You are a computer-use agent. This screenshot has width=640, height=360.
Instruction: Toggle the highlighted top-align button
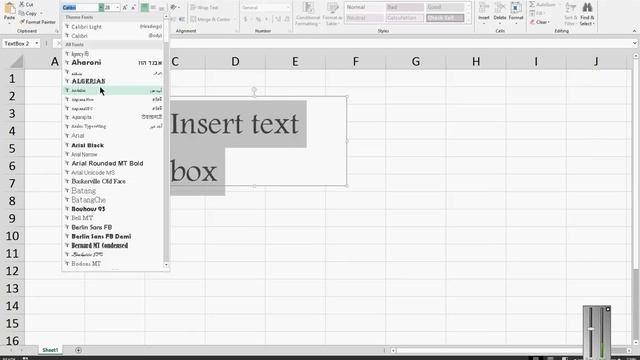pyautogui.click(x=144, y=7)
